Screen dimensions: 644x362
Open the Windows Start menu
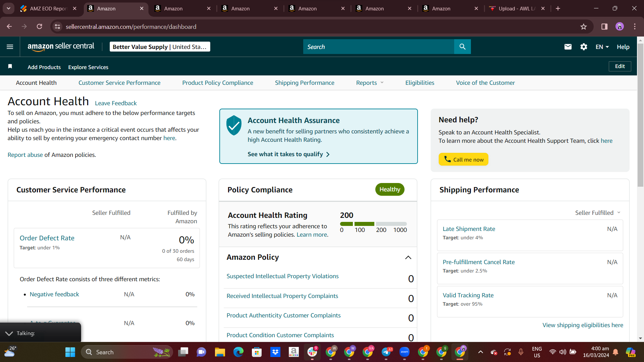pos(70,352)
